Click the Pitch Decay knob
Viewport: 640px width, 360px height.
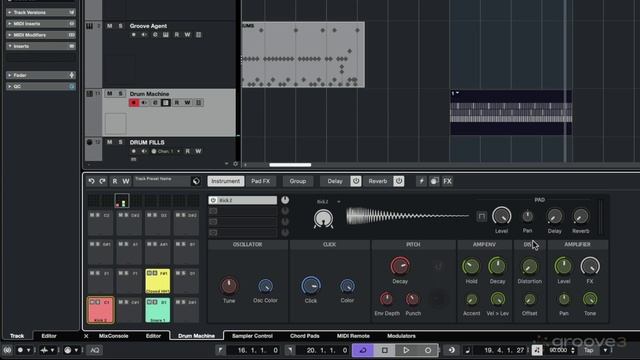pyautogui.click(x=400, y=266)
